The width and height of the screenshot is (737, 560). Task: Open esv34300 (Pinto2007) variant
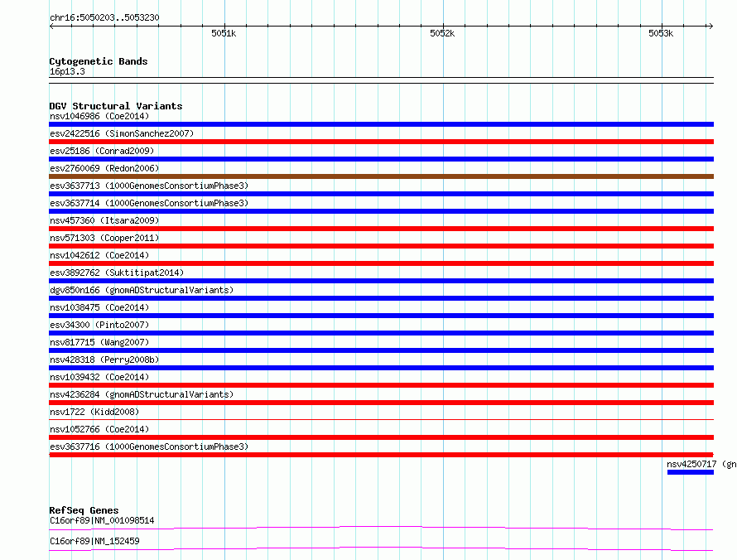[99, 325]
